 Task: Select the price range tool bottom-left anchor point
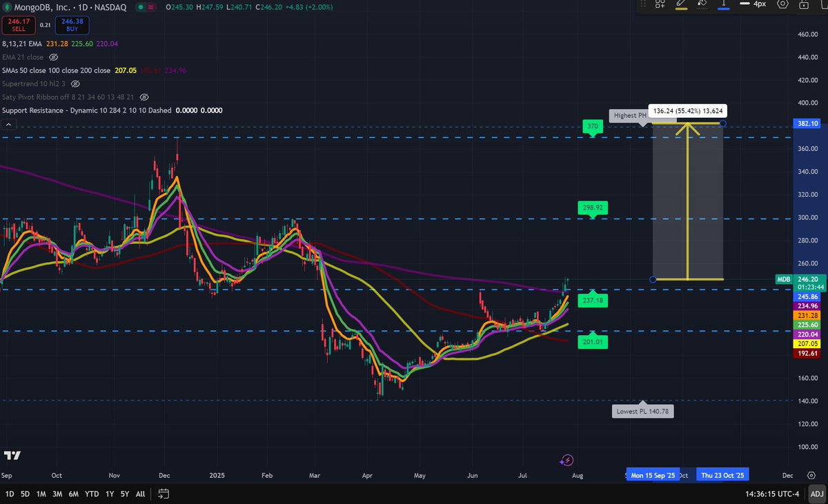[x=653, y=279]
